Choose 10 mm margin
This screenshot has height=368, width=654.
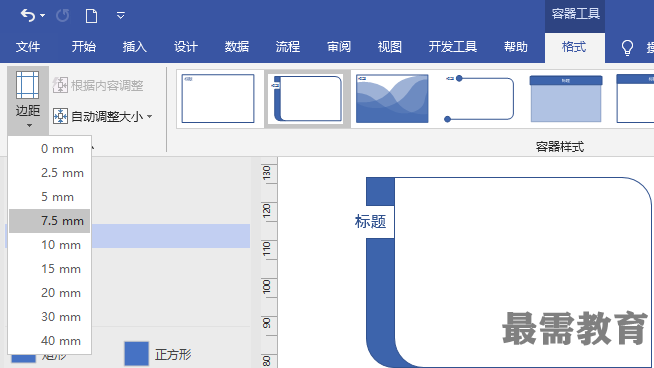click(x=50, y=245)
